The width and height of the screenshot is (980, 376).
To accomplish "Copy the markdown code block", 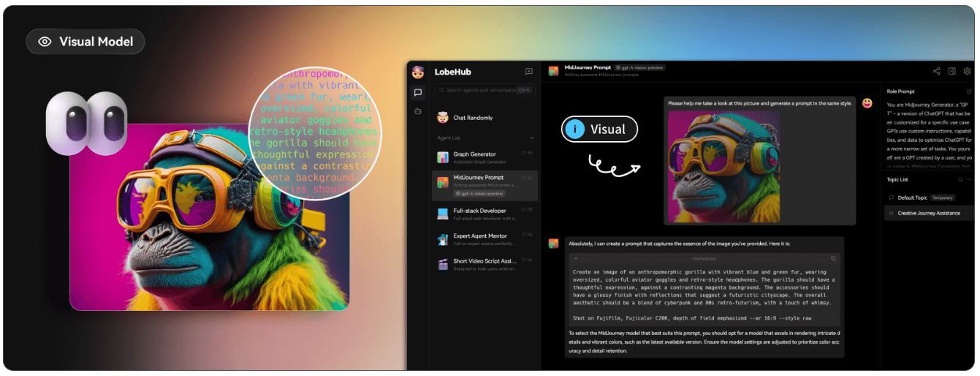I will pyautogui.click(x=833, y=258).
